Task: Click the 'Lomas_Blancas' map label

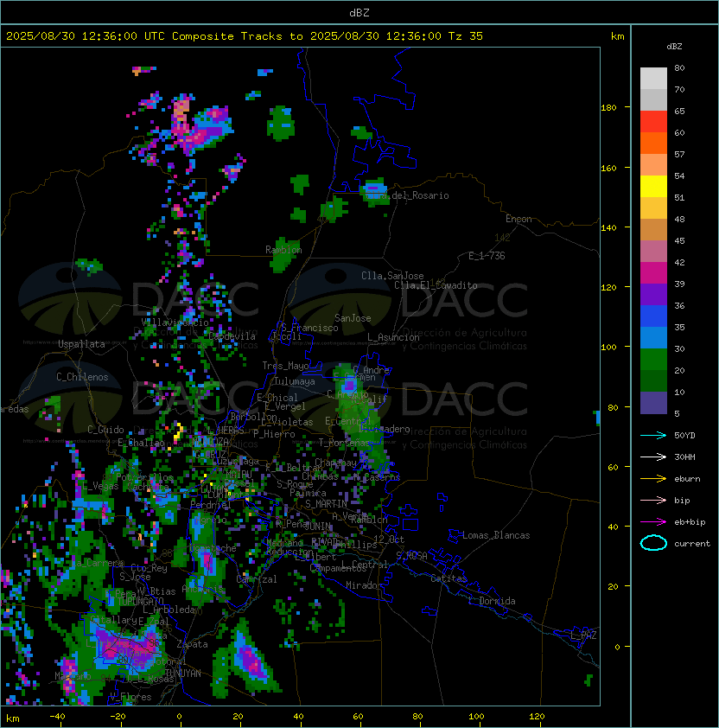Action: (496, 535)
